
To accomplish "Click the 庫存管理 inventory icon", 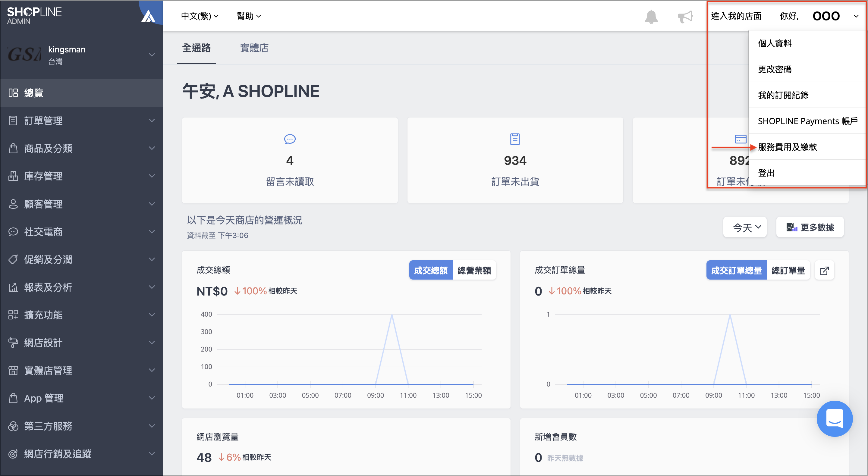I will point(13,176).
